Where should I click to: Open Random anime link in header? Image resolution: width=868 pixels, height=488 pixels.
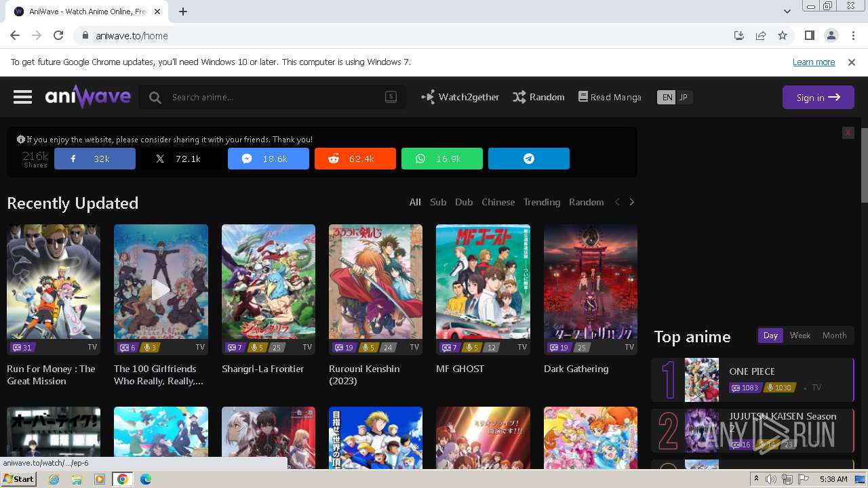coord(538,97)
